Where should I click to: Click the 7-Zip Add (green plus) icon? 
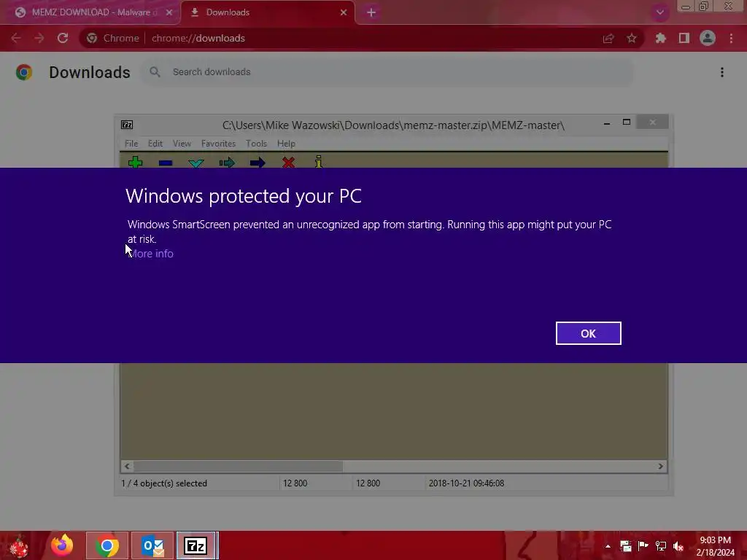135,163
